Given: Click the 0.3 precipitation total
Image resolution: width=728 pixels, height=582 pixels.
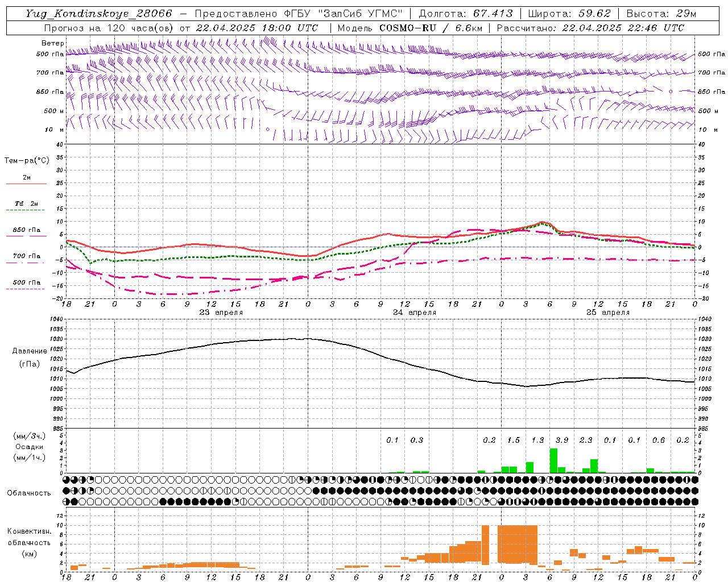Looking at the screenshot, I should 417,440.
